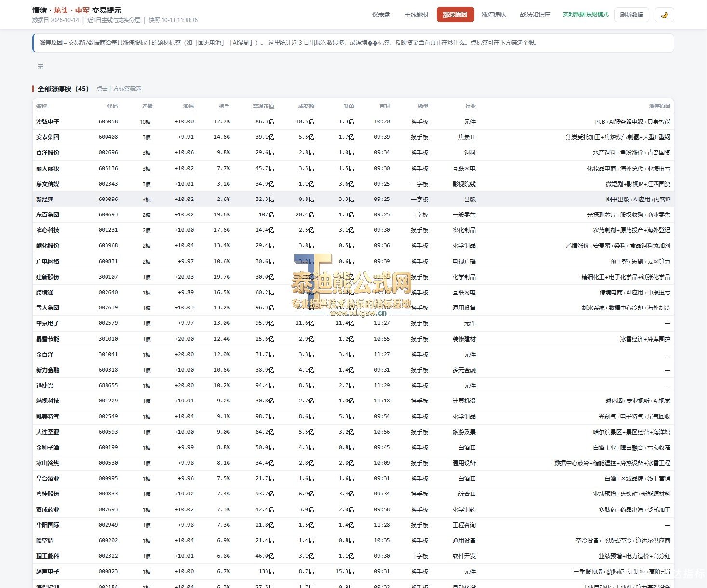This screenshot has height=588, width=707.
Task: Click stock name 理工能科
Action: tap(48, 556)
